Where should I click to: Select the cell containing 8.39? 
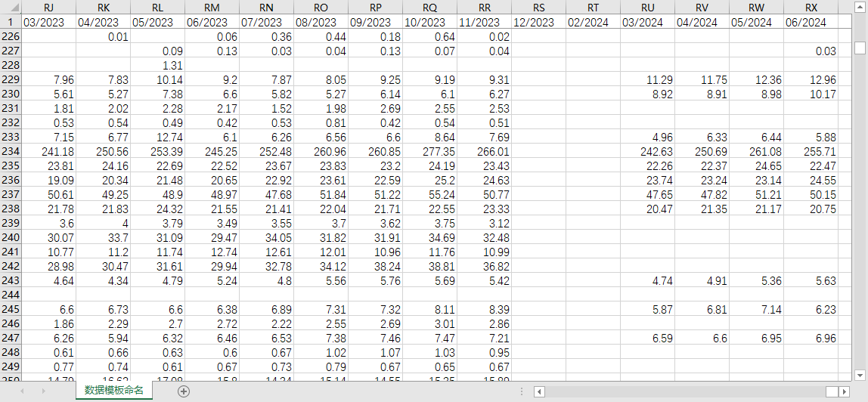pyautogui.click(x=484, y=310)
